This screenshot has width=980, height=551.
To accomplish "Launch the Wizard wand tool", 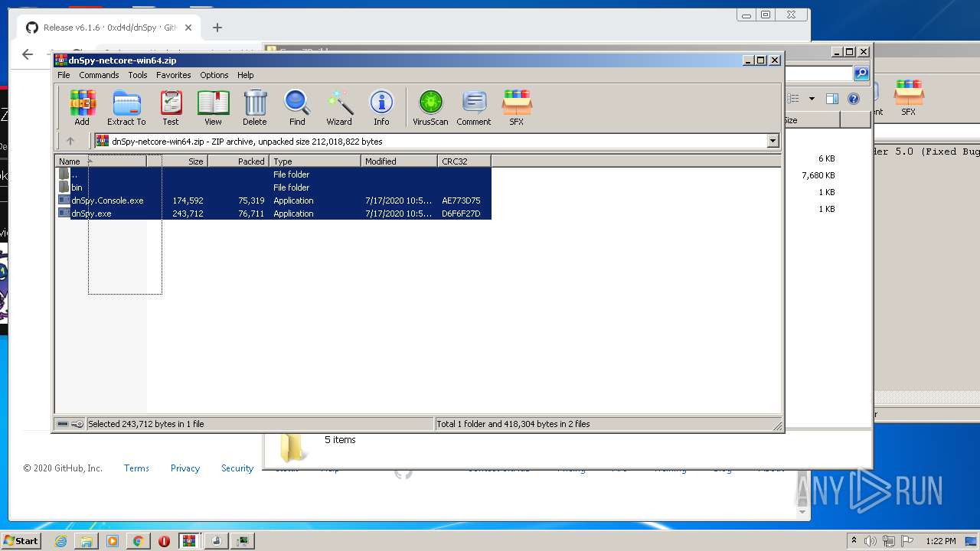I will pyautogui.click(x=339, y=107).
